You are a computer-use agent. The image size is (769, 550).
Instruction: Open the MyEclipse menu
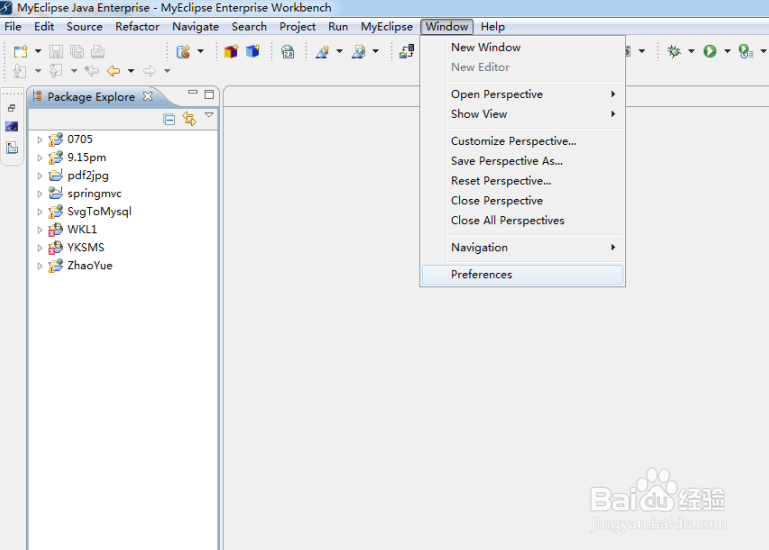386,26
